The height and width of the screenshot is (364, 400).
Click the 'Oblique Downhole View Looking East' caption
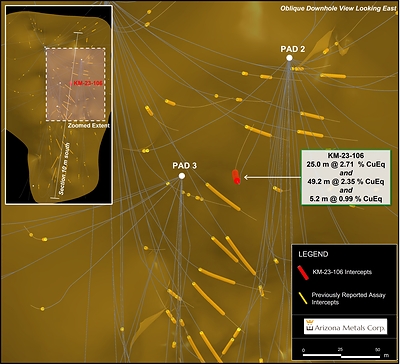coord(338,9)
